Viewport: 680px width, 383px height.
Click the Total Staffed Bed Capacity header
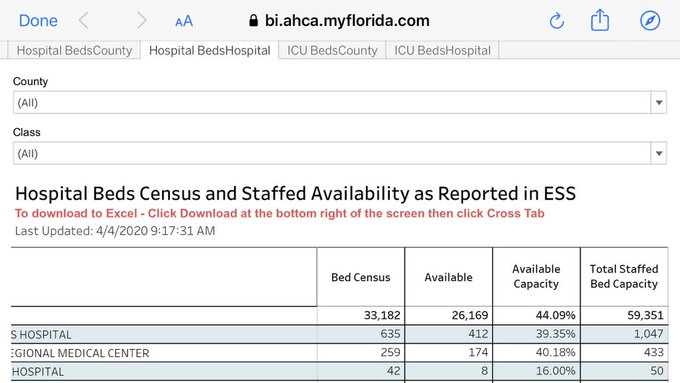(x=624, y=277)
